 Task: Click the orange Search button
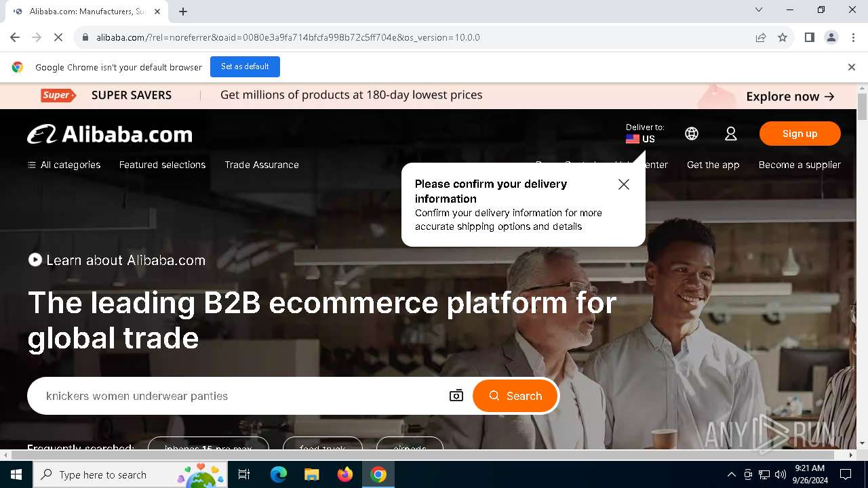pyautogui.click(x=515, y=396)
